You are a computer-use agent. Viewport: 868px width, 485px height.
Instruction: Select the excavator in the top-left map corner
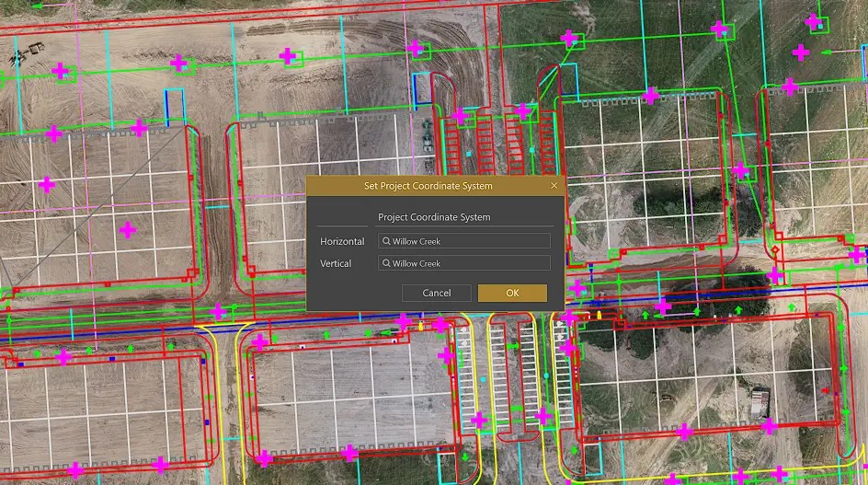(x=30, y=50)
